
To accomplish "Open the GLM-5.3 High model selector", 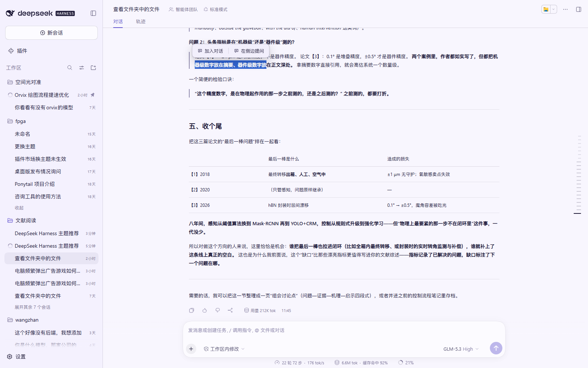I will 461,349.
